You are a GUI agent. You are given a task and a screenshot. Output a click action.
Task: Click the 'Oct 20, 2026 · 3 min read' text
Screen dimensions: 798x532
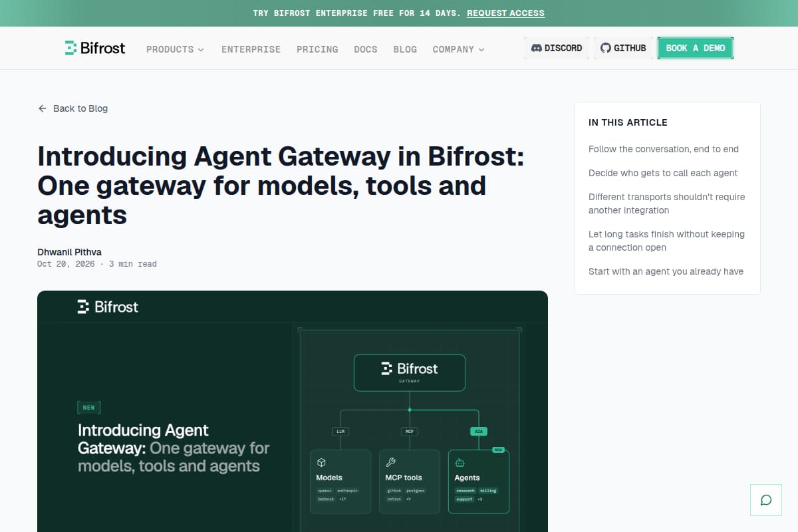click(x=97, y=264)
